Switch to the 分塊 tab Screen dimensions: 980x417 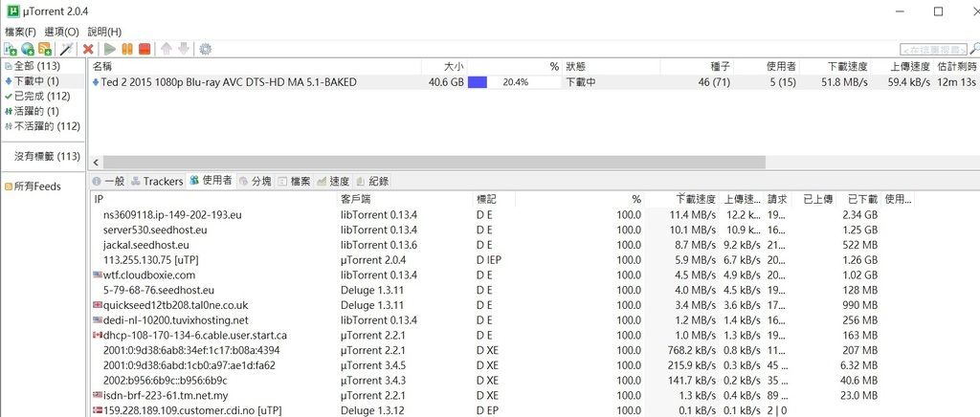click(255, 181)
